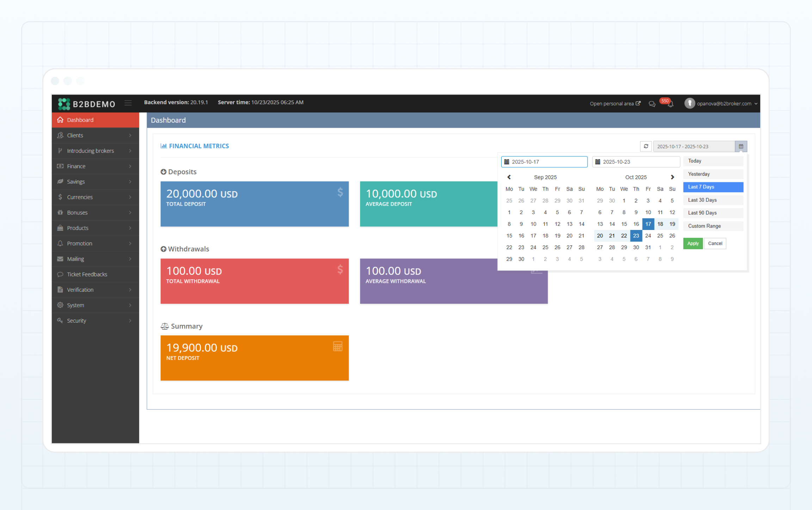Open personal area link

coord(615,104)
